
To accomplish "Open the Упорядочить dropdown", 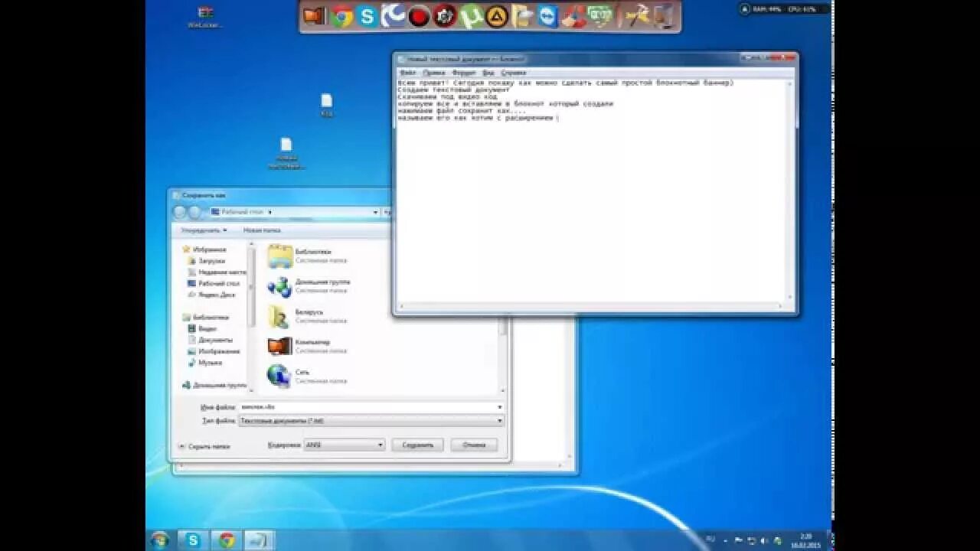I will [x=204, y=230].
